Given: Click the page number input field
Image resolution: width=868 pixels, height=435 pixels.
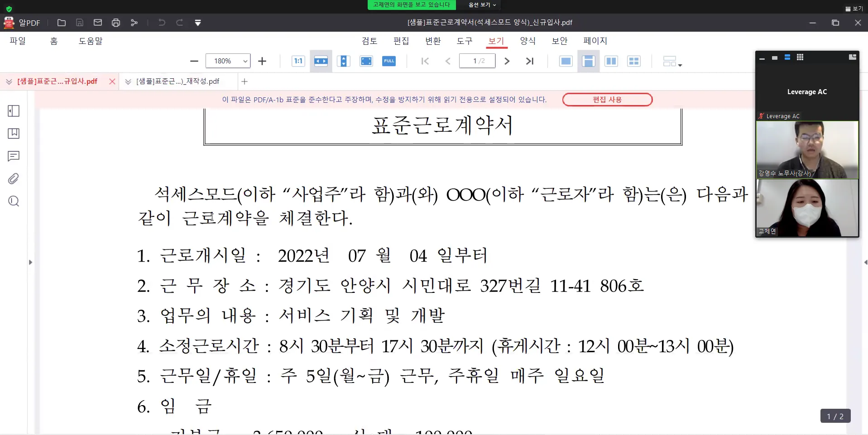Looking at the screenshot, I should click(x=477, y=61).
